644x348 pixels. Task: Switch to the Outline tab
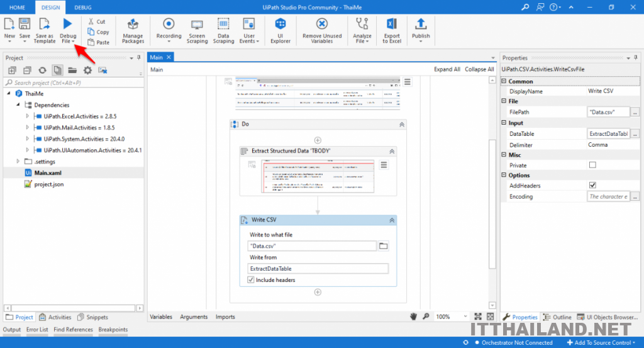coord(557,317)
